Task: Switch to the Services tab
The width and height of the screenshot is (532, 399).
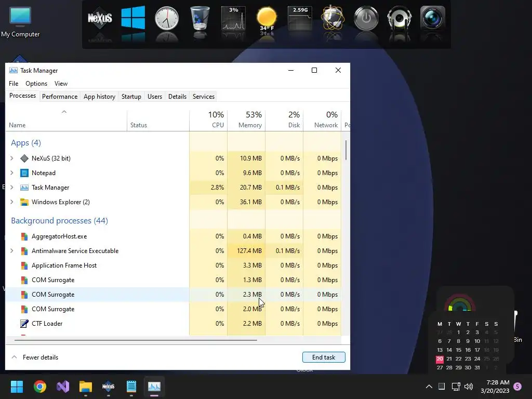Action: click(204, 96)
